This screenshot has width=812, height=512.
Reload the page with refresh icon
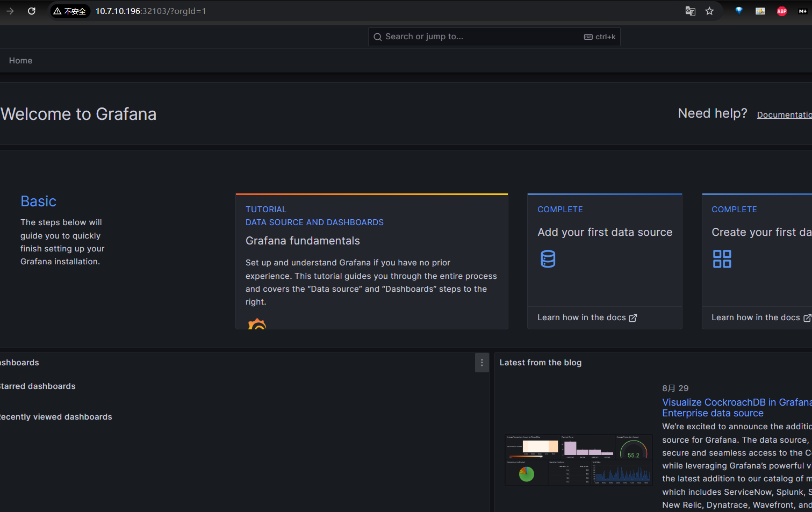32,11
